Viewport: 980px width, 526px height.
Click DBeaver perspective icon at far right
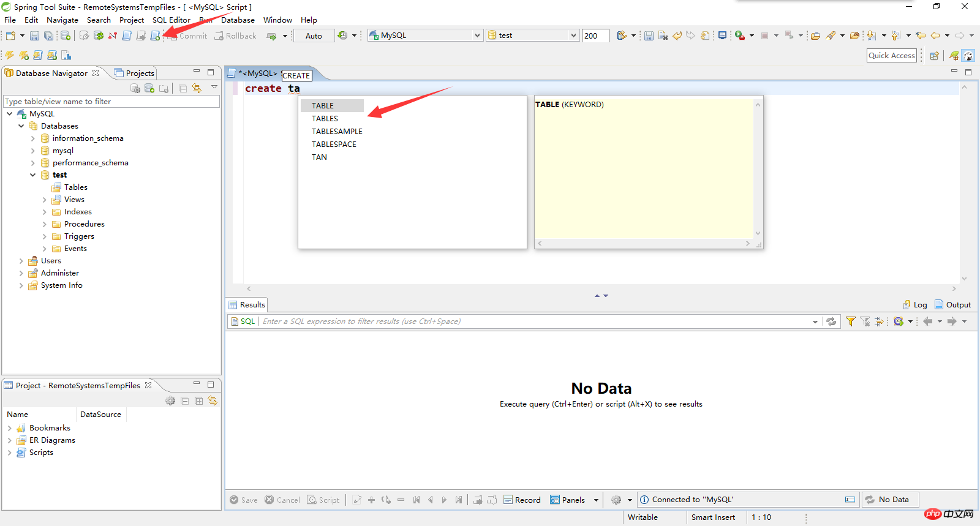pos(968,56)
